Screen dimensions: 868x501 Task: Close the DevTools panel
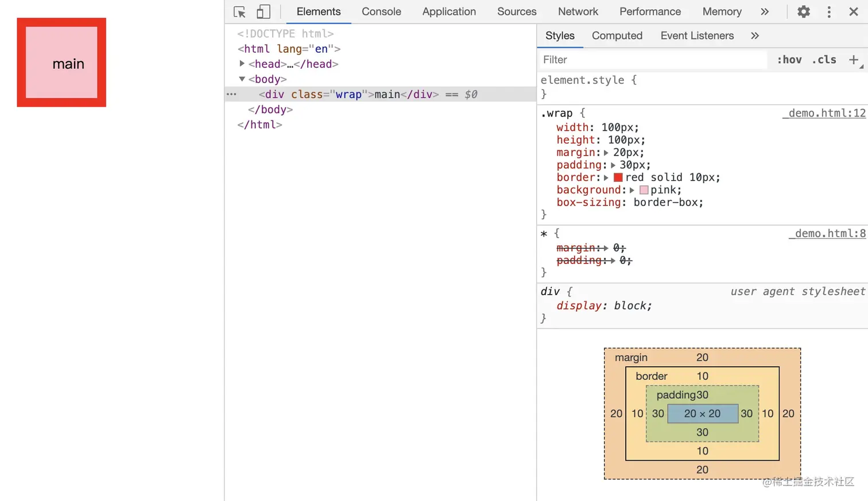click(x=854, y=11)
